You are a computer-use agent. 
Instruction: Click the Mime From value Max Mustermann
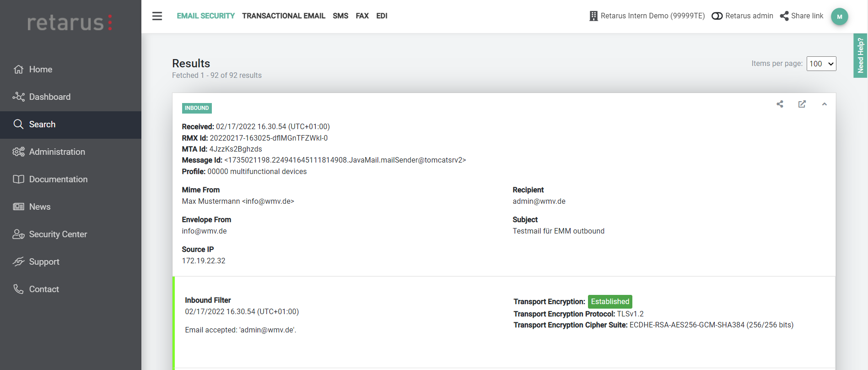[238, 201]
